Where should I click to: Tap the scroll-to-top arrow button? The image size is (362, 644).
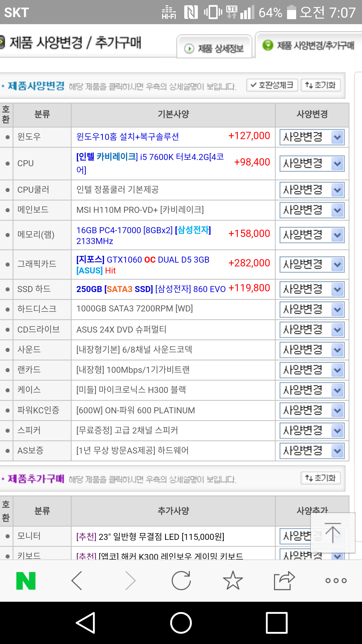[333, 533]
